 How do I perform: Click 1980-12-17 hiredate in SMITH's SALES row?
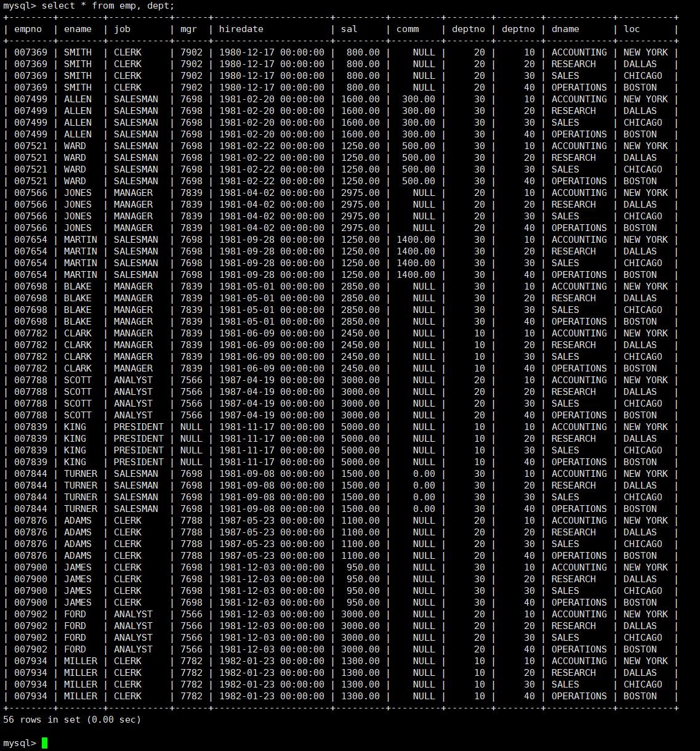pos(272,76)
